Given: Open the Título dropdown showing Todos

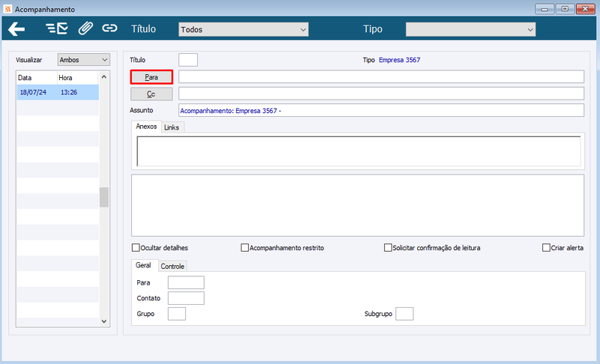Looking at the screenshot, I should pyautogui.click(x=243, y=29).
